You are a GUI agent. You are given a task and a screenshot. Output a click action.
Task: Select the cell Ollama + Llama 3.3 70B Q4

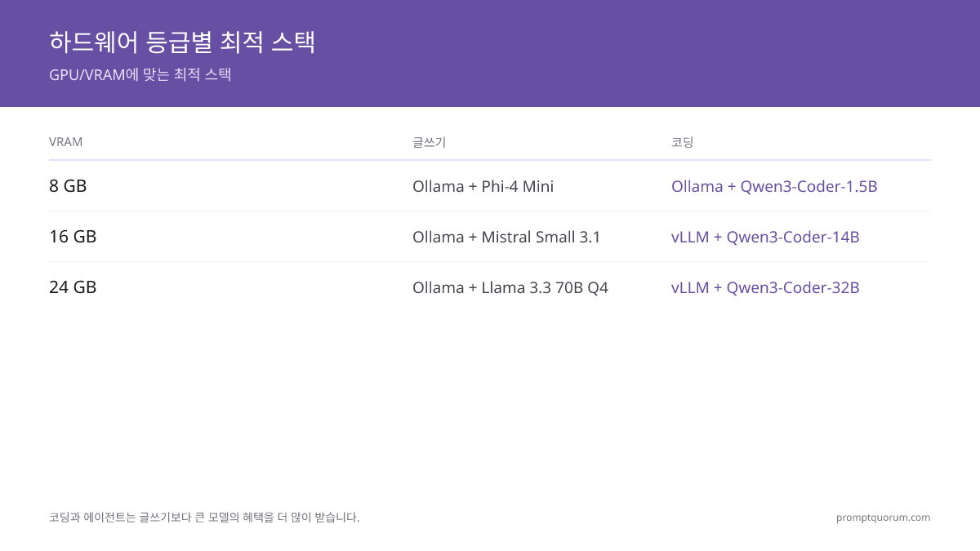click(510, 287)
